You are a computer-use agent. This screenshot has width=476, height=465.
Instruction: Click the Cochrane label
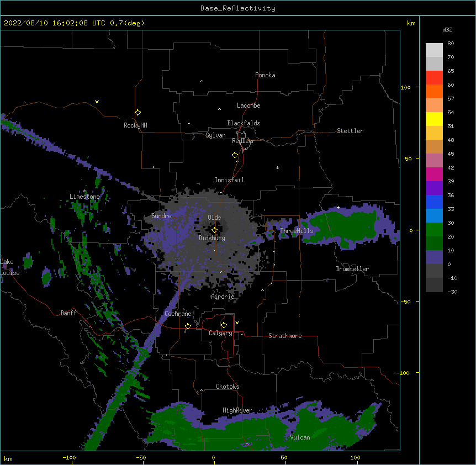coord(178,314)
